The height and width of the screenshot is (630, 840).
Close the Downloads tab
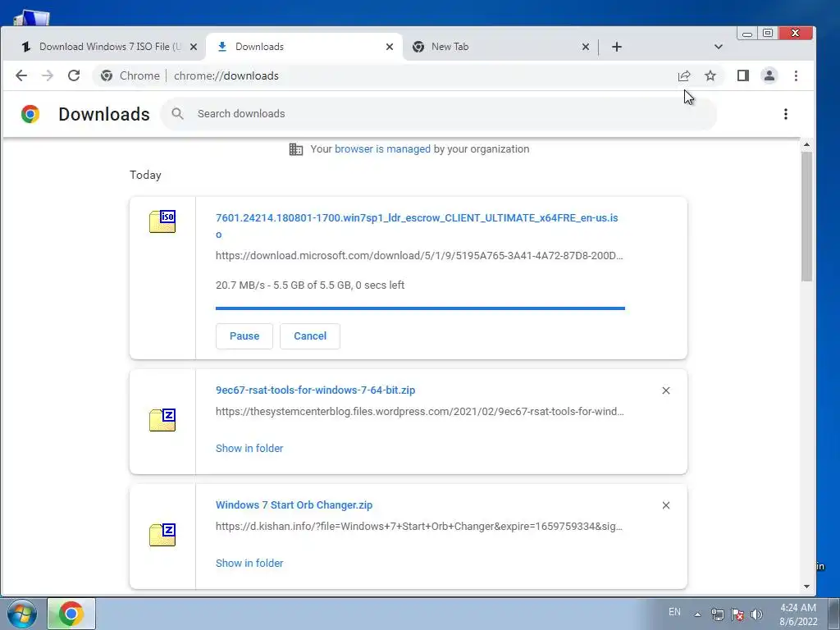(390, 47)
